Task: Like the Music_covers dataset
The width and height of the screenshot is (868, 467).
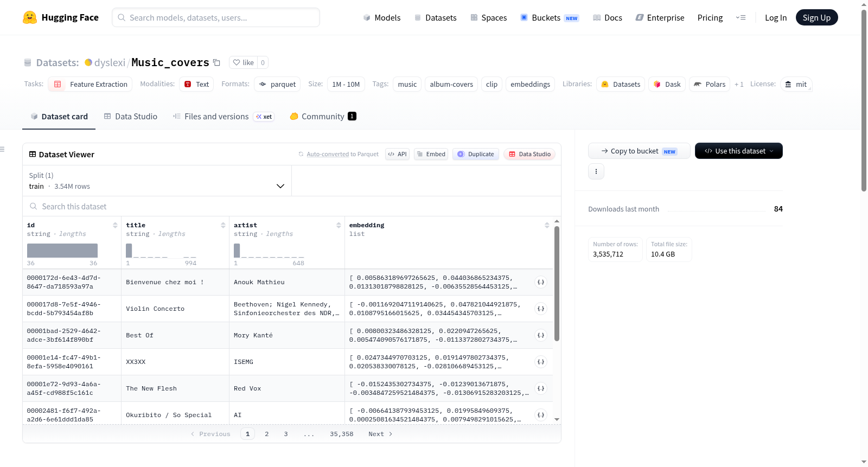Action: pos(244,62)
